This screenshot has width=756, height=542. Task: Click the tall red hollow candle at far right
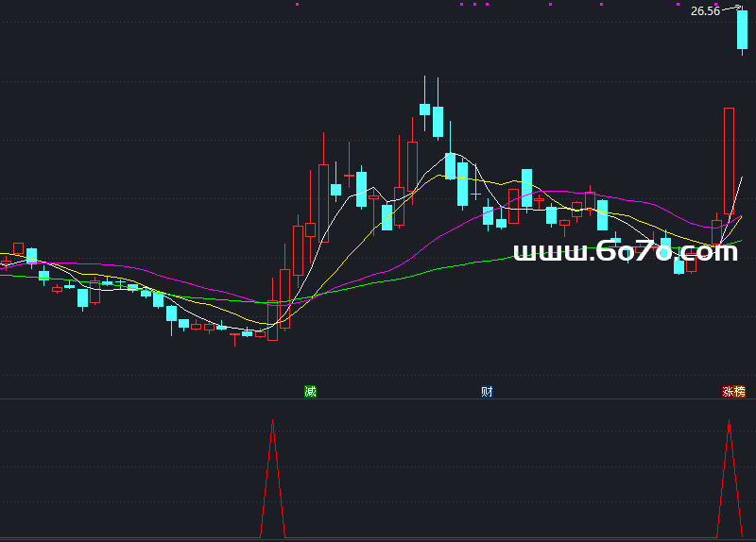click(x=729, y=161)
